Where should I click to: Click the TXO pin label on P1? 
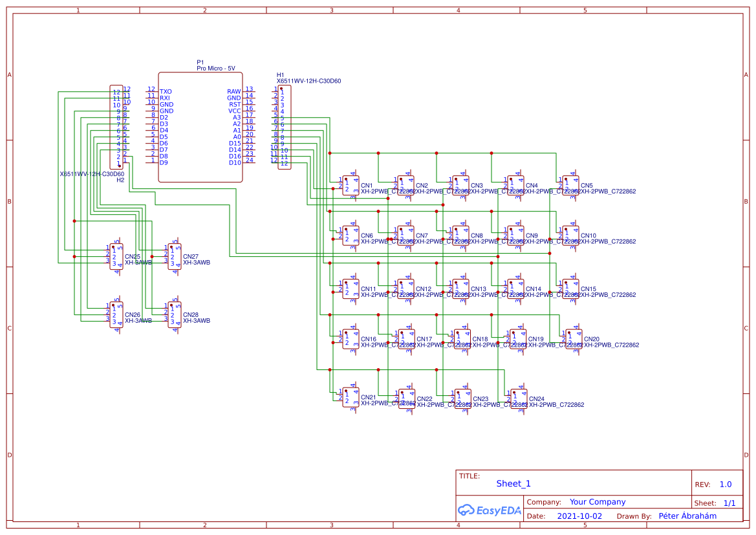tap(165, 91)
